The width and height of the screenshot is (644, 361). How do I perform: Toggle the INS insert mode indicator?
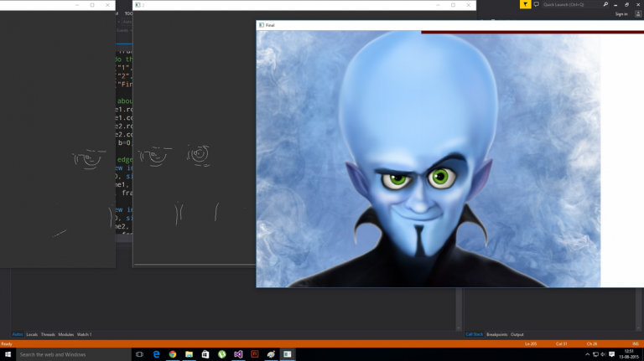tap(636, 343)
